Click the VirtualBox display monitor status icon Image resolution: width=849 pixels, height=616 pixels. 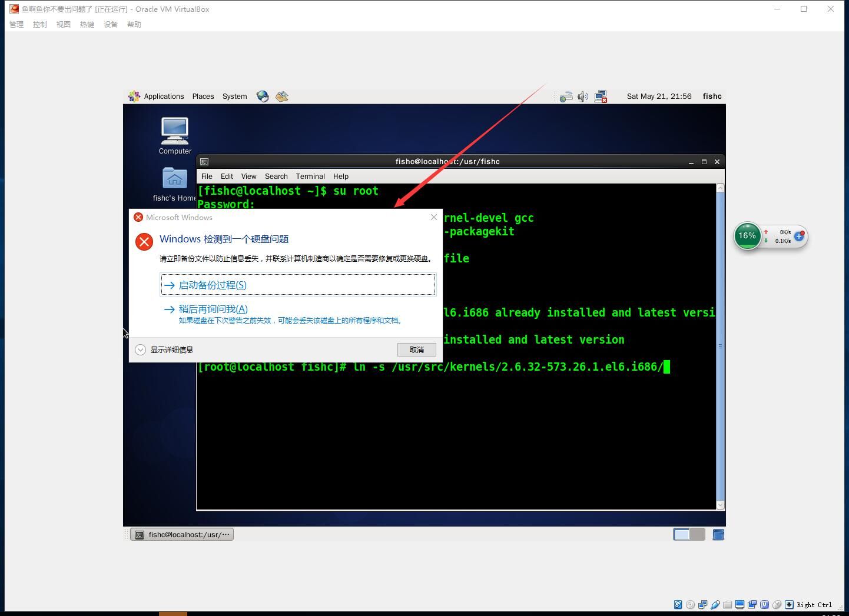point(739,604)
